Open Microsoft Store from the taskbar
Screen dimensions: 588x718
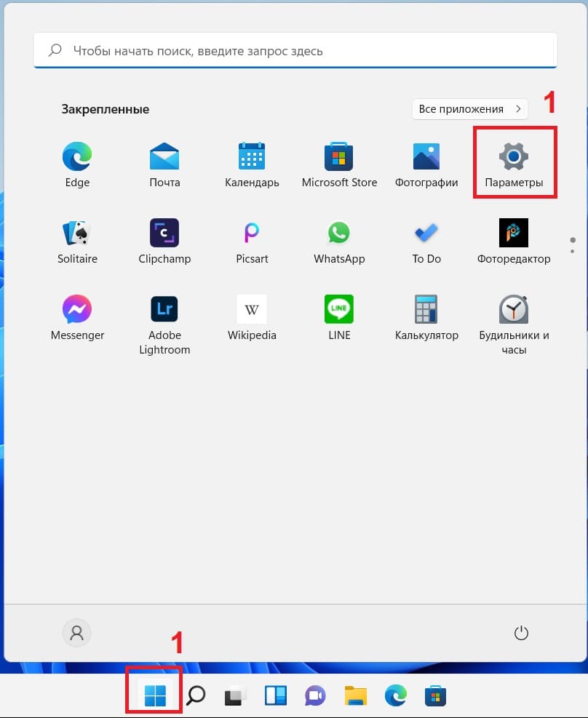click(x=435, y=695)
